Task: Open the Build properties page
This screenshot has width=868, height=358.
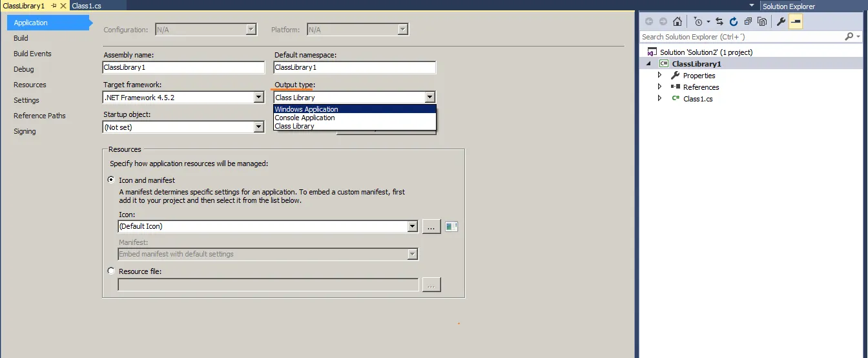Action: click(x=21, y=38)
